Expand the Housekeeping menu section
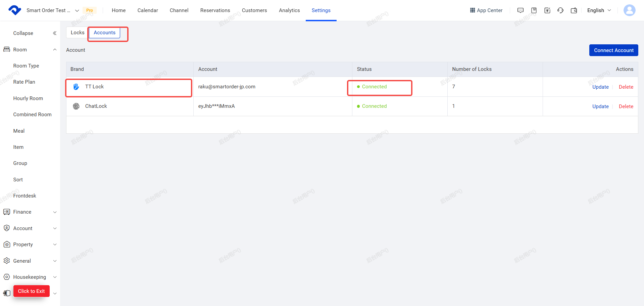Screen dimensions: 644x306 pos(55,277)
